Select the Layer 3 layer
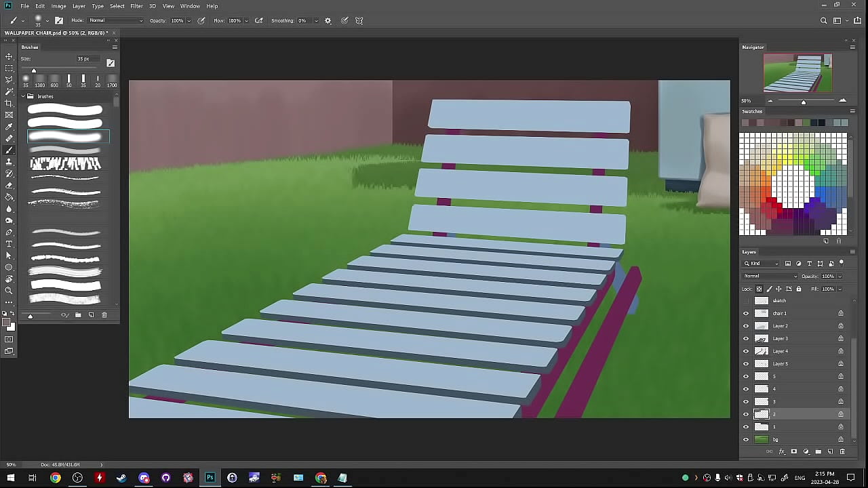 [781, 338]
